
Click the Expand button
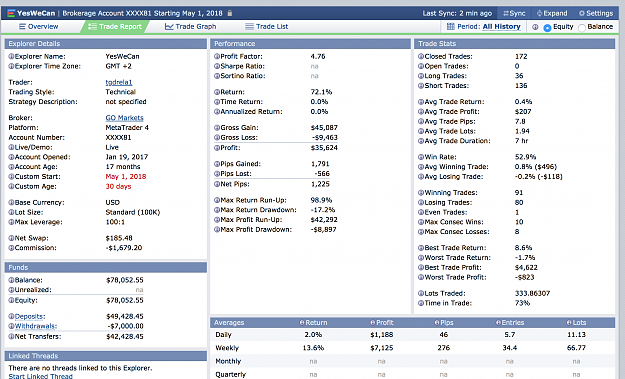[552, 13]
